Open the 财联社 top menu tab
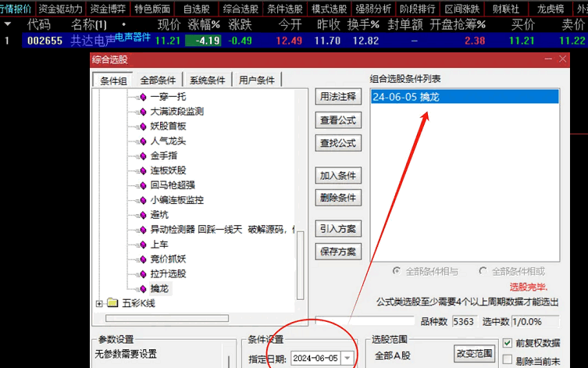This screenshot has width=588, height=368. [x=506, y=9]
